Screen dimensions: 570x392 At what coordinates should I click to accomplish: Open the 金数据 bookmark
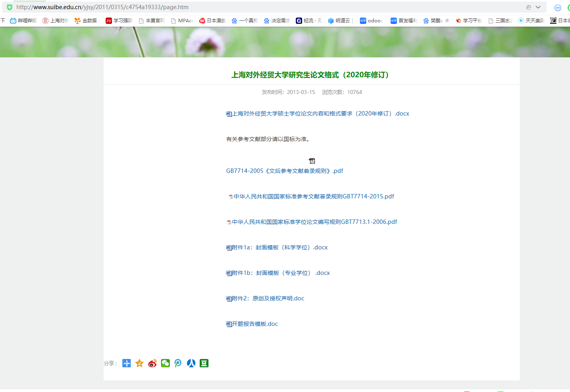pos(86,21)
